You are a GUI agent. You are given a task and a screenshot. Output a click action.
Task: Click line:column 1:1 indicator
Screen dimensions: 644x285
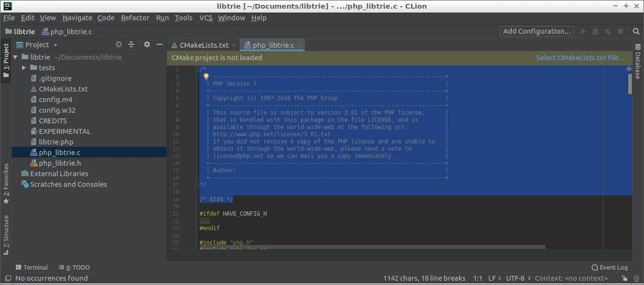pyautogui.click(x=478, y=278)
